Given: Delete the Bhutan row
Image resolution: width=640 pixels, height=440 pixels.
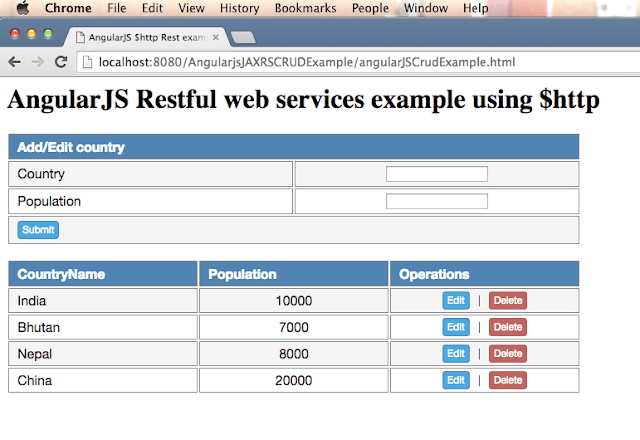Looking at the screenshot, I should (x=508, y=327).
